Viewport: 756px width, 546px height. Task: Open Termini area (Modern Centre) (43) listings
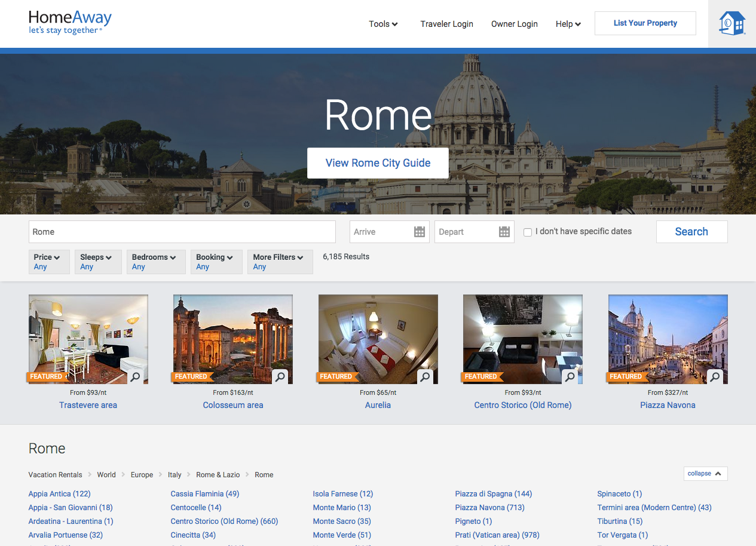coord(654,508)
